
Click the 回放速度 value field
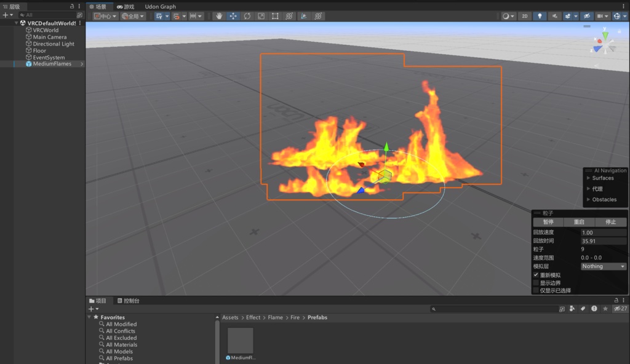[x=603, y=232]
